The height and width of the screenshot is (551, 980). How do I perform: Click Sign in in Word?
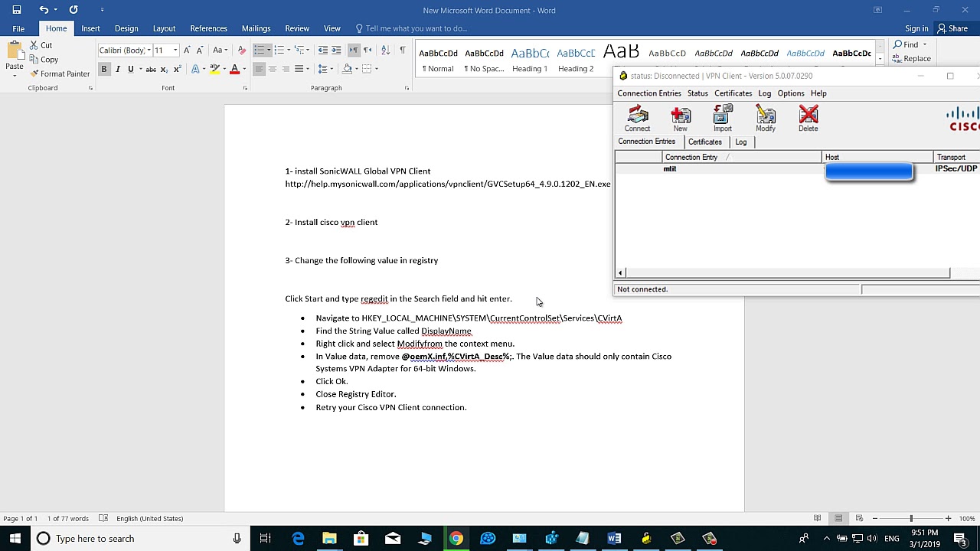916,28
